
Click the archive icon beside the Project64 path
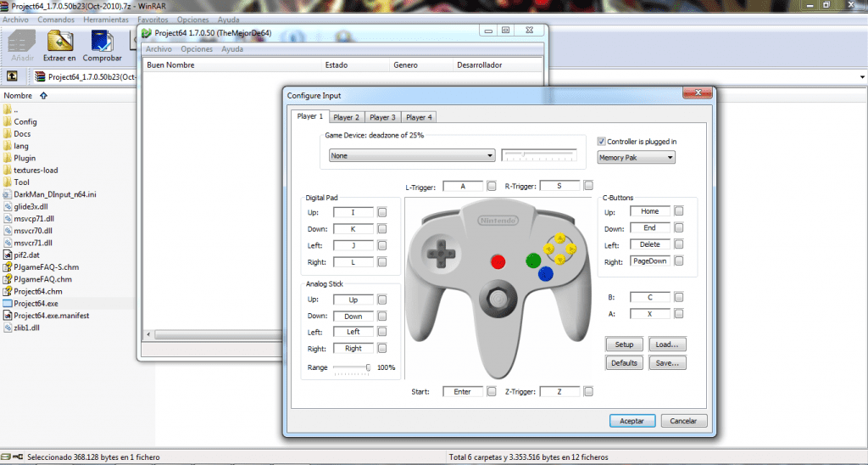click(40, 76)
